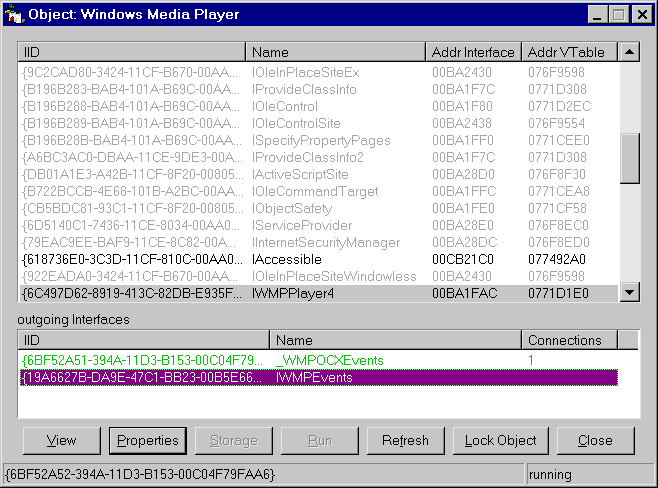Select the IInternetSecurityManager row
Image resolution: width=658 pixels, height=488 pixels.
[x=319, y=242]
